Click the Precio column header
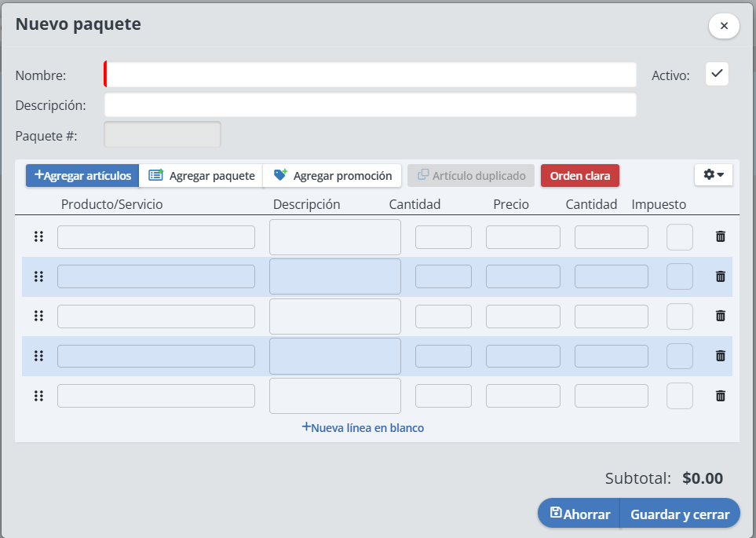This screenshot has height=538, width=756. click(x=511, y=204)
